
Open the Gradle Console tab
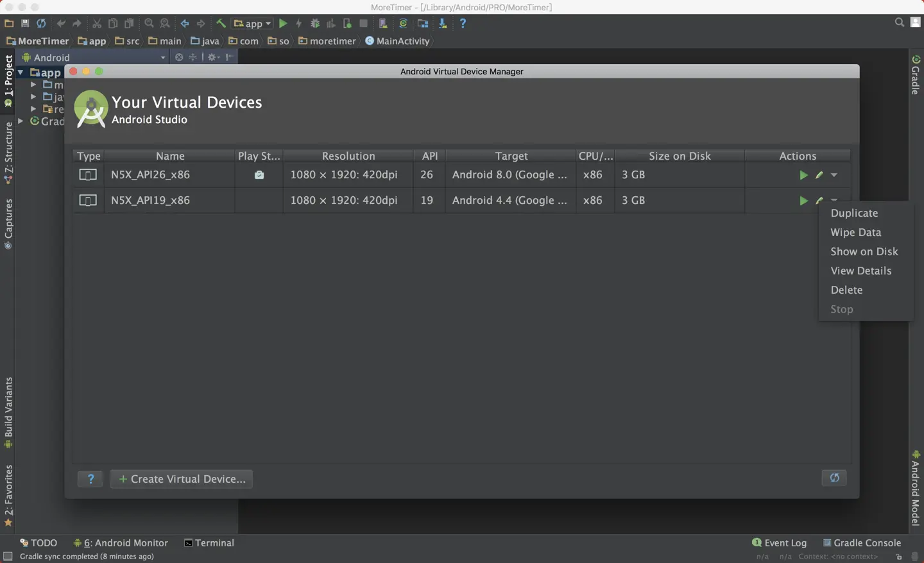coord(862,542)
